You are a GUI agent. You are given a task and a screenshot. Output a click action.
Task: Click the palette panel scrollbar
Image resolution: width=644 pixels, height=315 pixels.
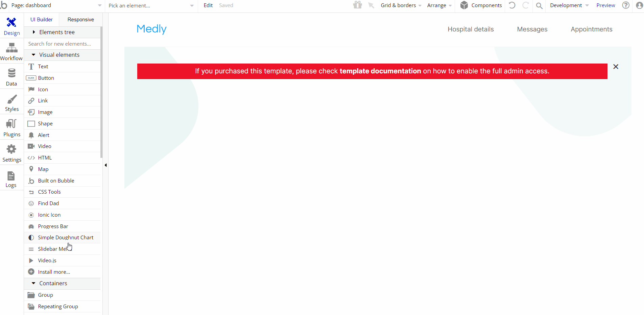coord(101,92)
